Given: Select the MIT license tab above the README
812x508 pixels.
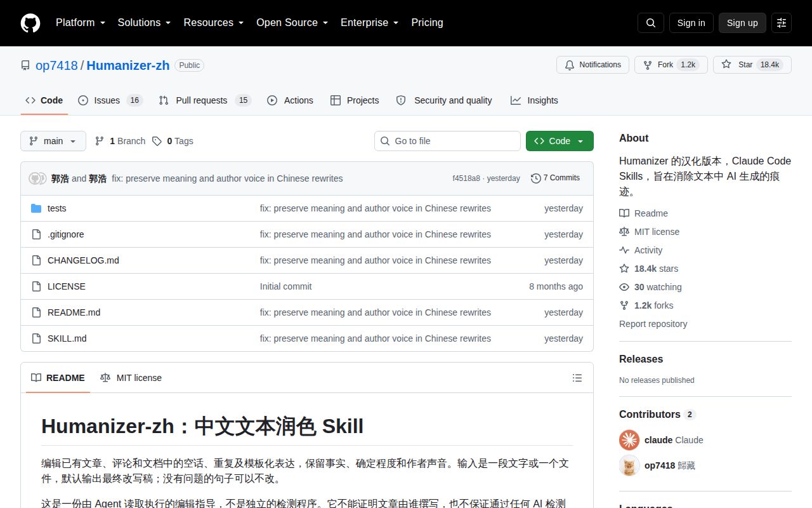Looking at the screenshot, I should pos(131,378).
